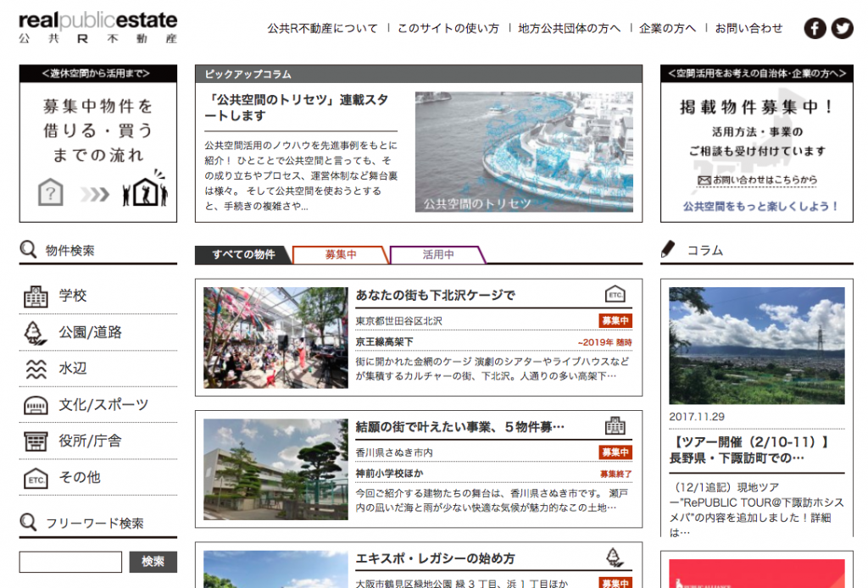The height and width of the screenshot is (588, 868).
Task: Open the 長野県 landscape column thumbnail
Action: pos(757,346)
